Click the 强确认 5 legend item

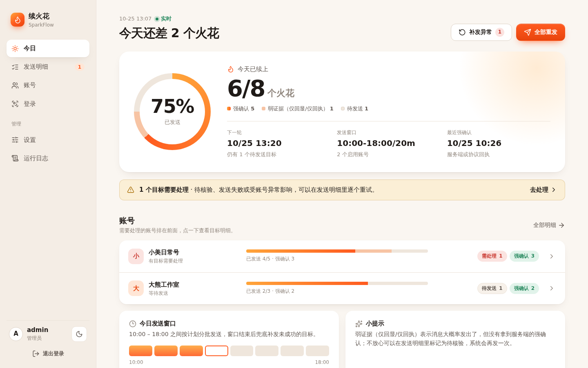click(241, 109)
